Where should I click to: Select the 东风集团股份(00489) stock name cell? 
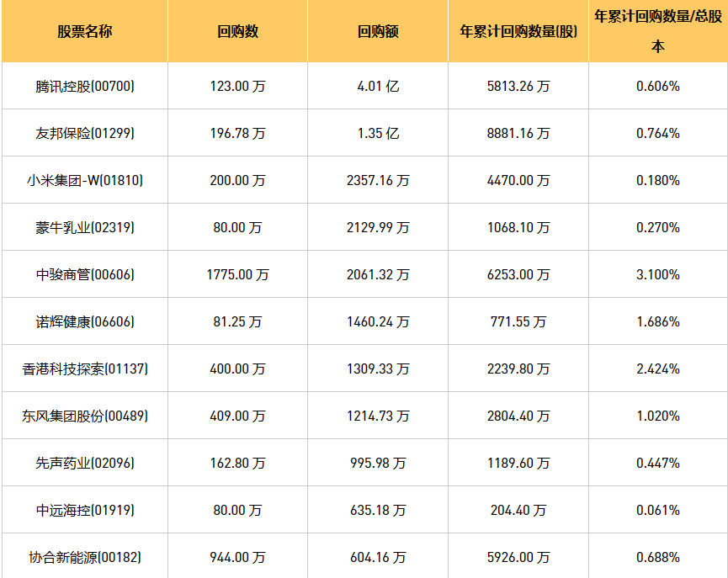click(84, 416)
